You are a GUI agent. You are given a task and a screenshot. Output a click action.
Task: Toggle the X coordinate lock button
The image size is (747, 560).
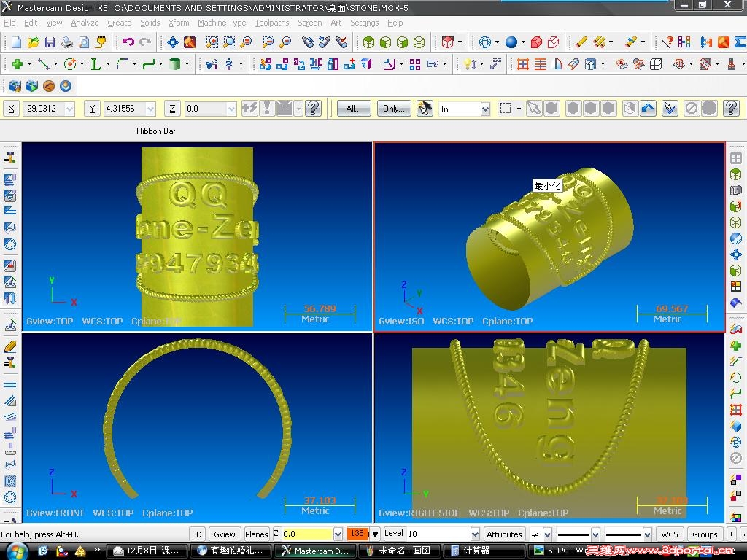click(12, 109)
